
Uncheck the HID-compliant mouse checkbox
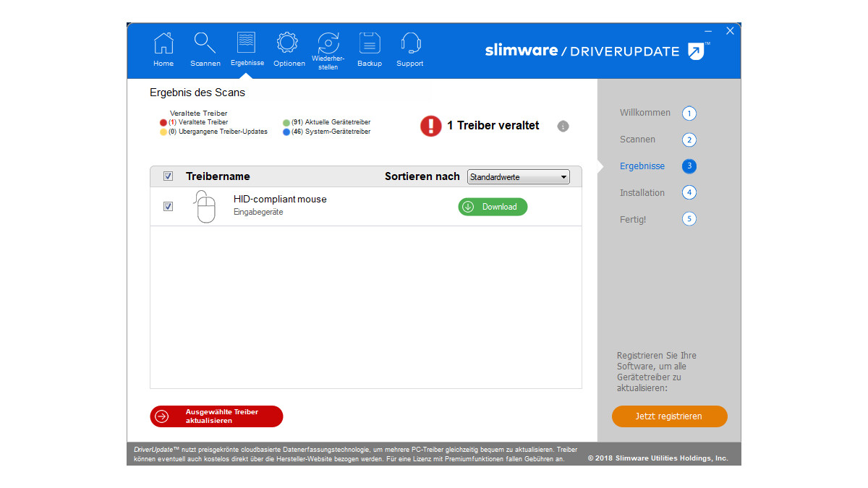tap(168, 207)
